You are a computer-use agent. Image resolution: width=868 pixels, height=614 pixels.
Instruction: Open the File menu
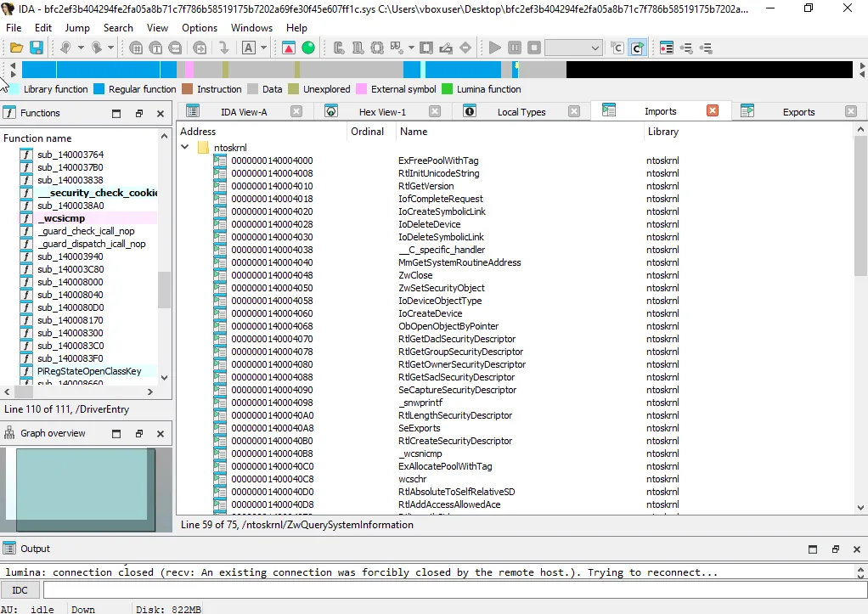pyautogui.click(x=14, y=28)
